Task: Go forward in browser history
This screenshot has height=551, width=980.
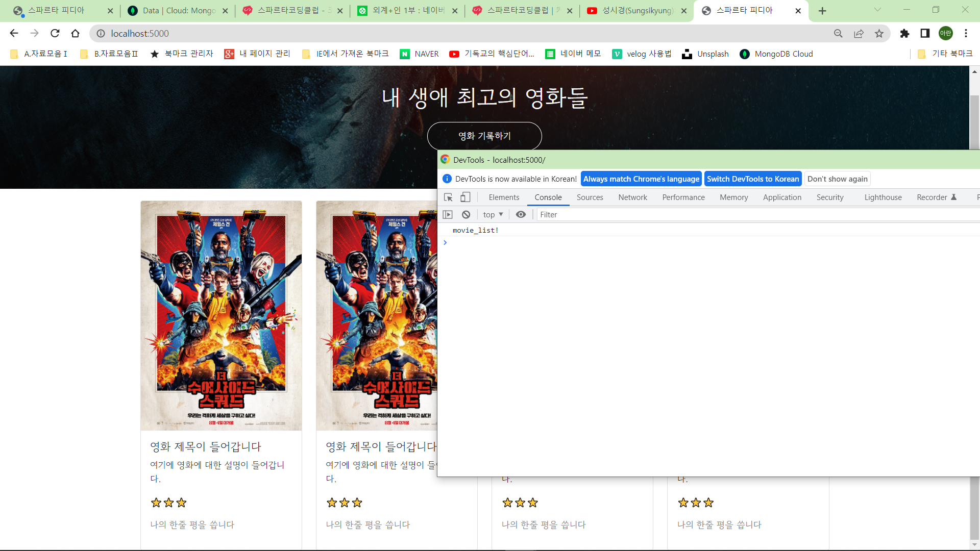Action: click(x=34, y=33)
